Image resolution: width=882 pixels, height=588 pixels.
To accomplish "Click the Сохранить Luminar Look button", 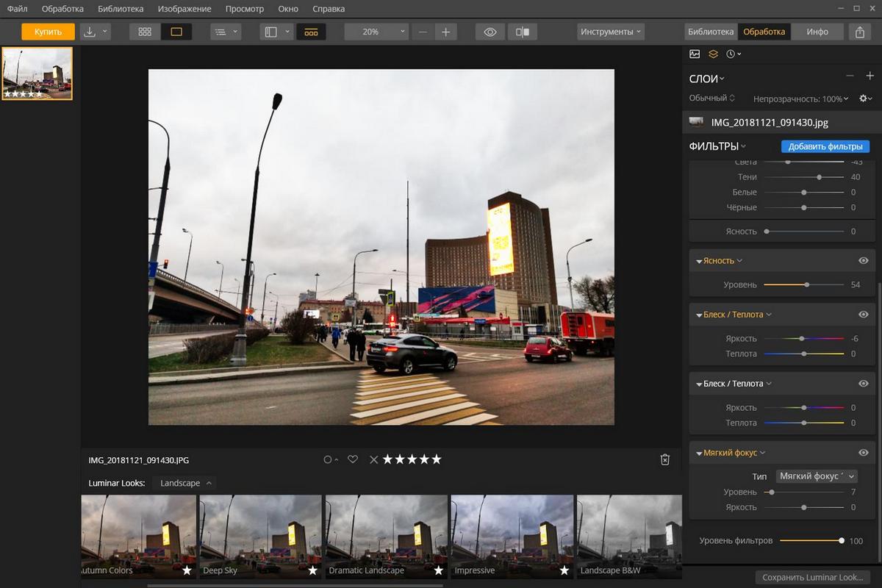I will click(x=812, y=577).
